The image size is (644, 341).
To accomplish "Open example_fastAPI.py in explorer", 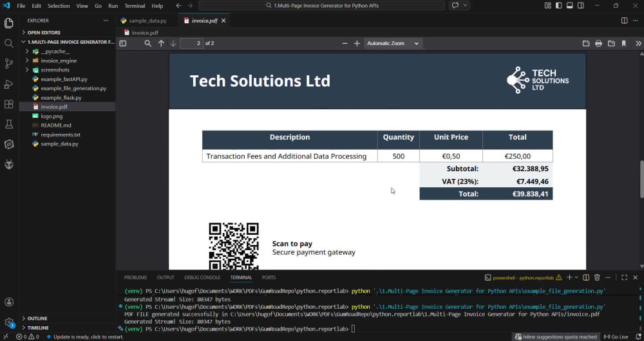I will click(x=64, y=79).
